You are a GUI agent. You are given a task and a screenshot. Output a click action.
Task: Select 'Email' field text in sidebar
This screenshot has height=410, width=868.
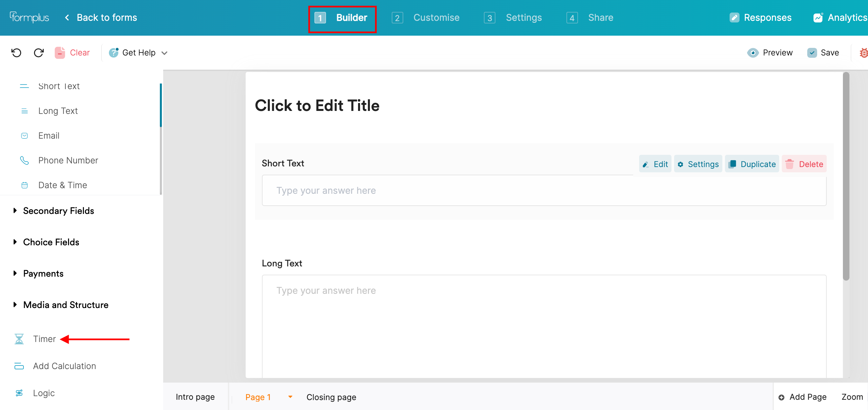tap(49, 136)
